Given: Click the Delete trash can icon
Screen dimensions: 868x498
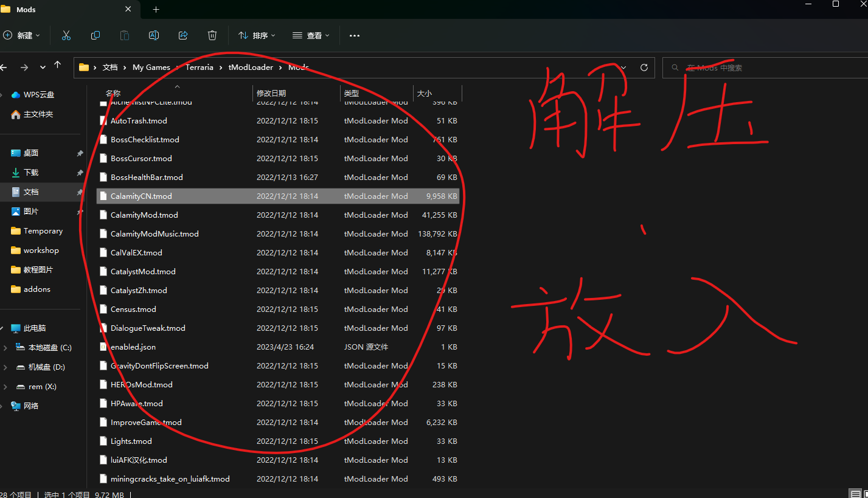Looking at the screenshot, I should (x=212, y=35).
